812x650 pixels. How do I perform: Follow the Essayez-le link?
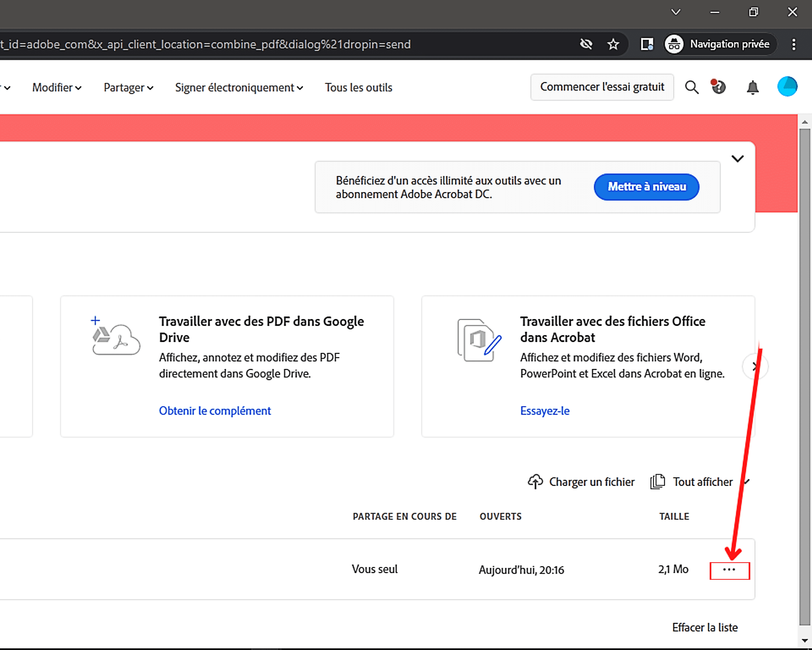tap(545, 411)
